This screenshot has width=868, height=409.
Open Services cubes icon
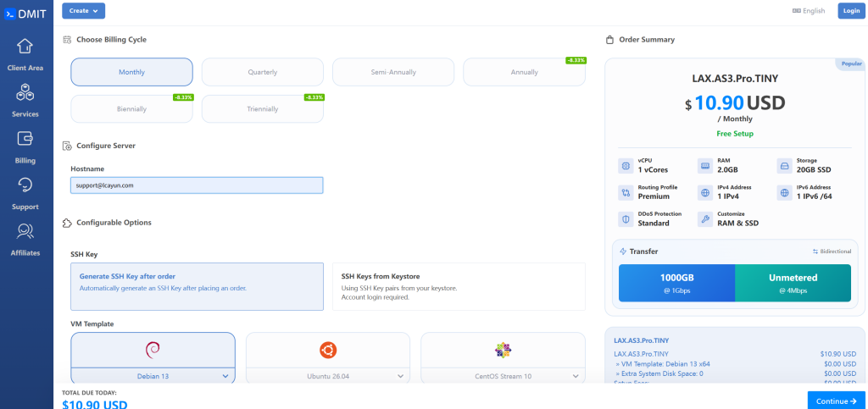tap(25, 92)
